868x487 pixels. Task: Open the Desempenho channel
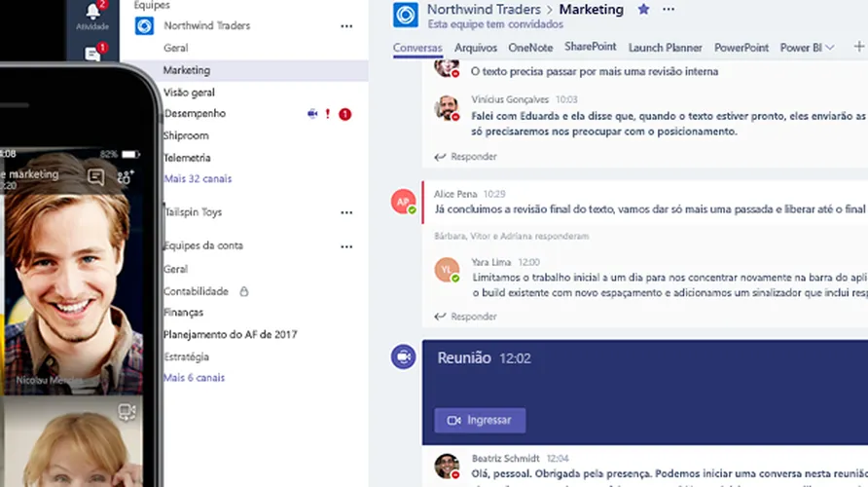(195, 113)
